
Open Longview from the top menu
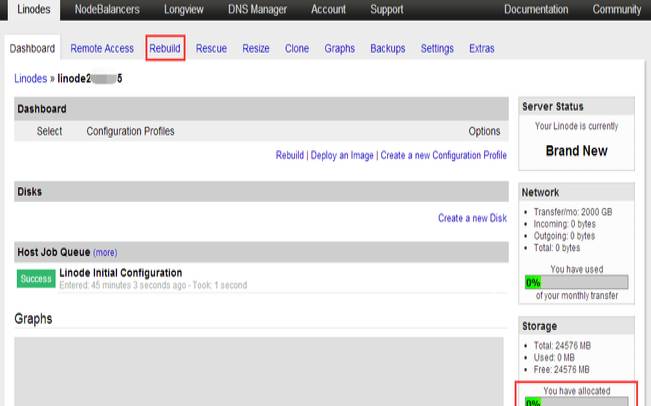tap(184, 10)
